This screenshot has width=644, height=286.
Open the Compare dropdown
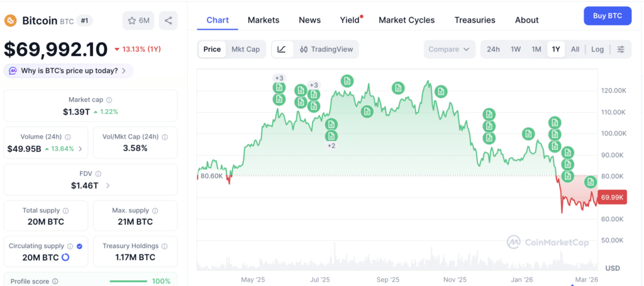point(449,49)
